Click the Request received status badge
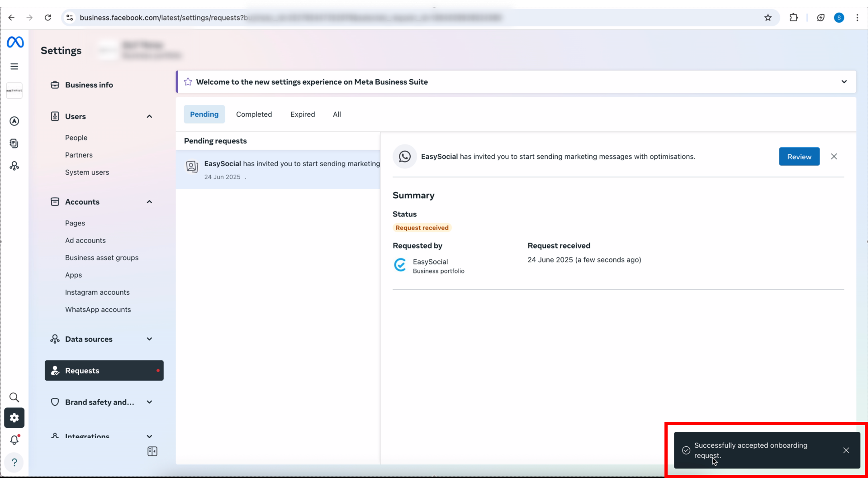 (422, 228)
